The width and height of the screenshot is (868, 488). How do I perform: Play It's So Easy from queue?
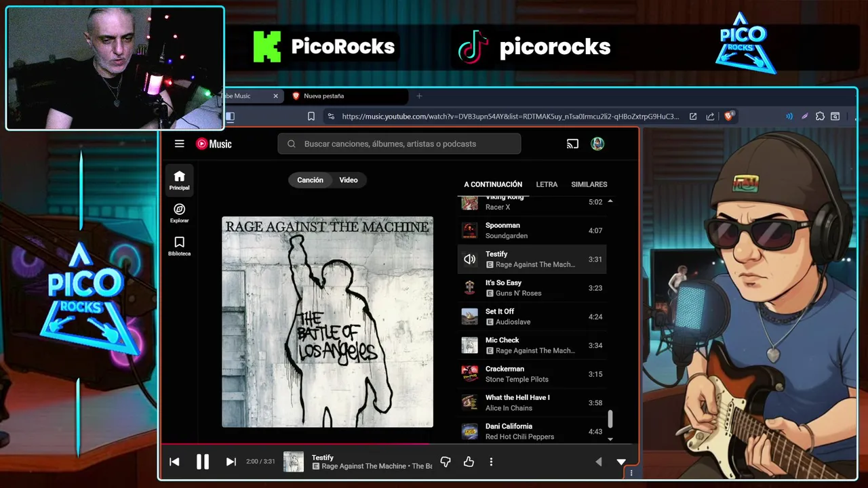(x=532, y=288)
